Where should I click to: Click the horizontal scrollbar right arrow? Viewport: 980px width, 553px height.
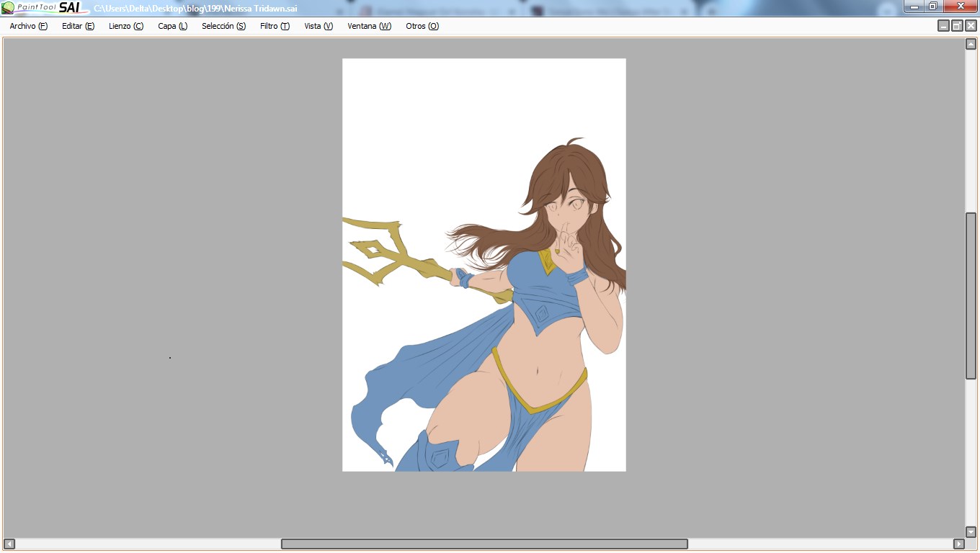coord(958,544)
